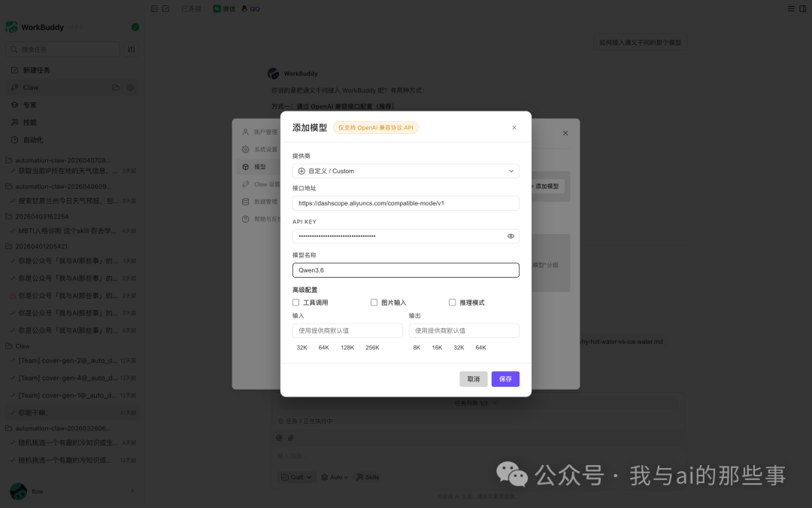Enable the 推理模式 checkbox

(452, 303)
